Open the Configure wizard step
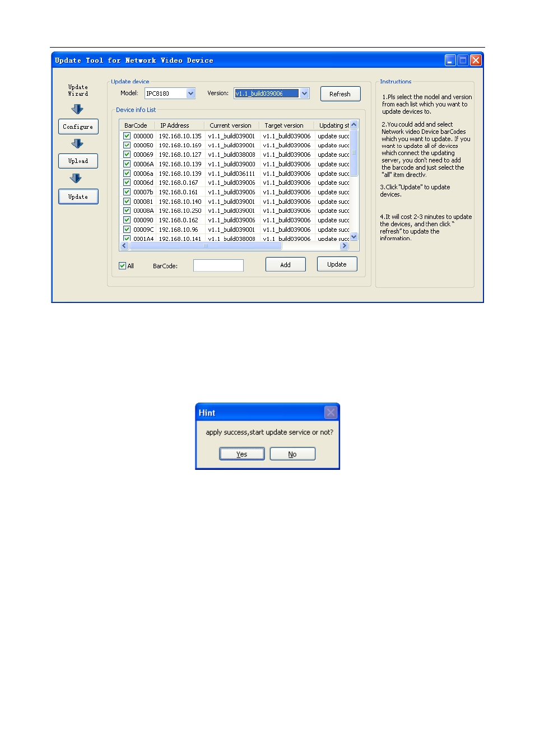Screen dimensions: 535x756 point(78,127)
